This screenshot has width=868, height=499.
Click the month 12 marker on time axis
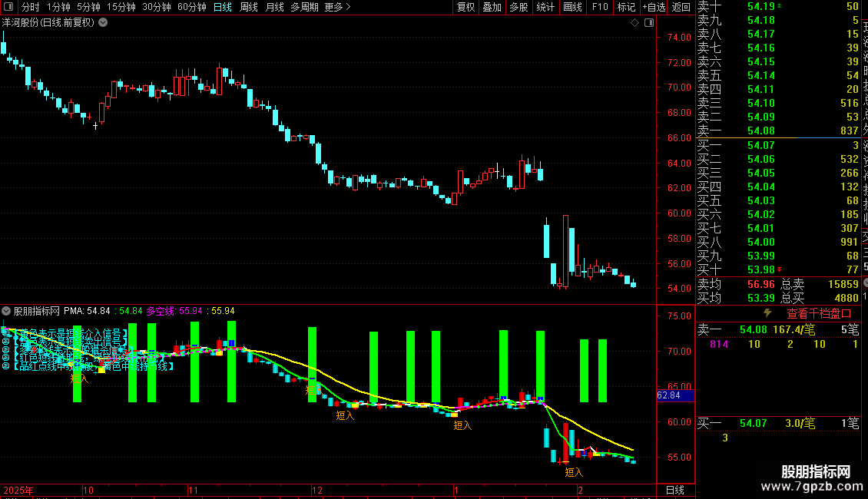[316, 490]
